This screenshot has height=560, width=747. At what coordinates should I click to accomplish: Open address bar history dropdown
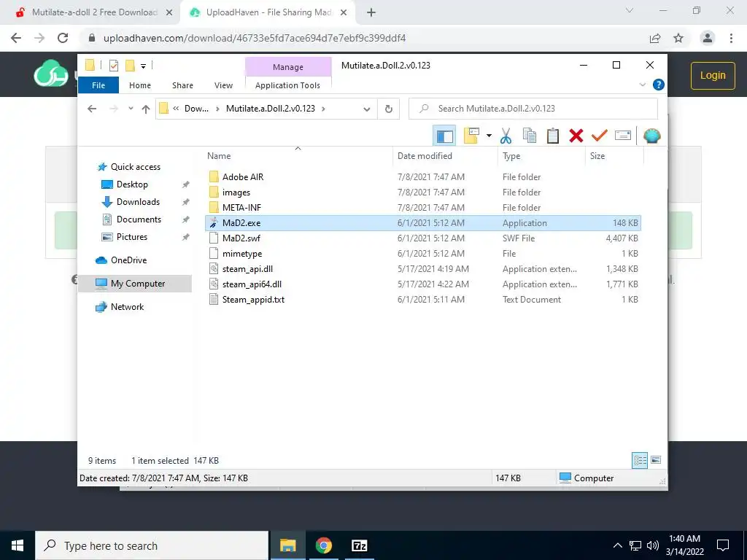click(x=366, y=109)
